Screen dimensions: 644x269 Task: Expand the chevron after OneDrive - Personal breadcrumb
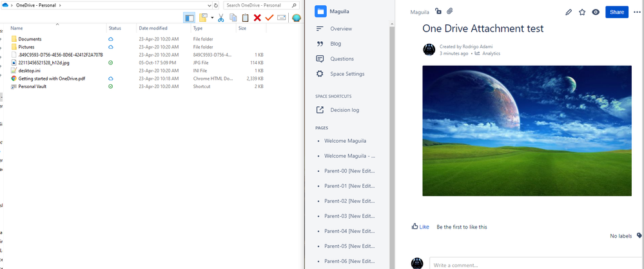[x=61, y=5]
